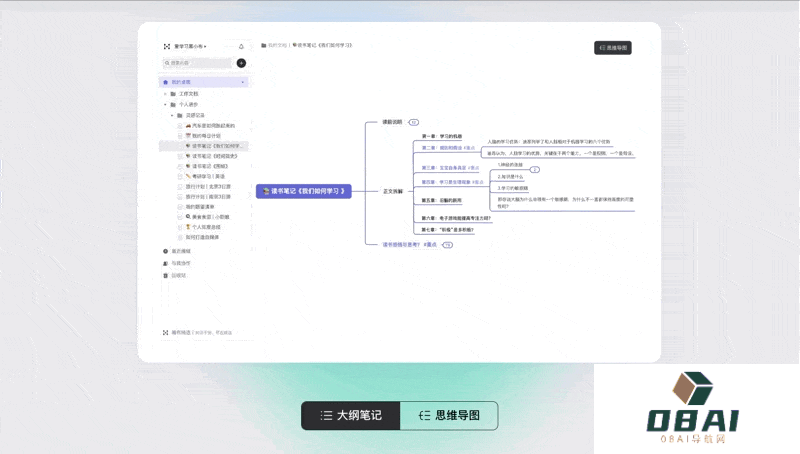
Task: Click the app logo icon at sidebar top
Action: point(166,46)
